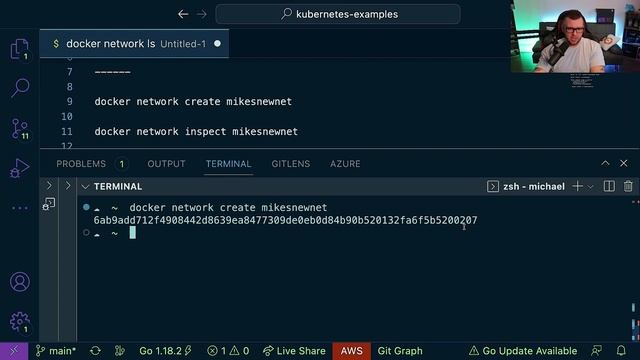Go forward with the right arrow
The width and height of the screenshot is (640, 360).
202,14
